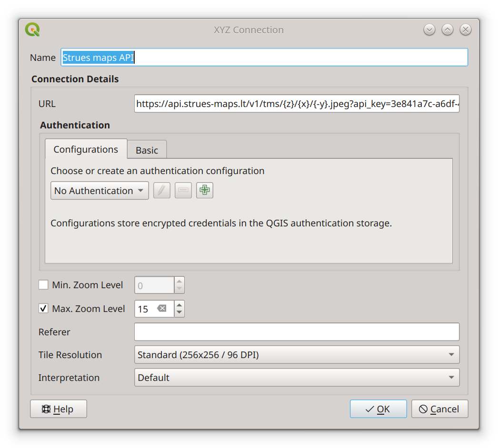Click the Name input field

click(x=264, y=58)
